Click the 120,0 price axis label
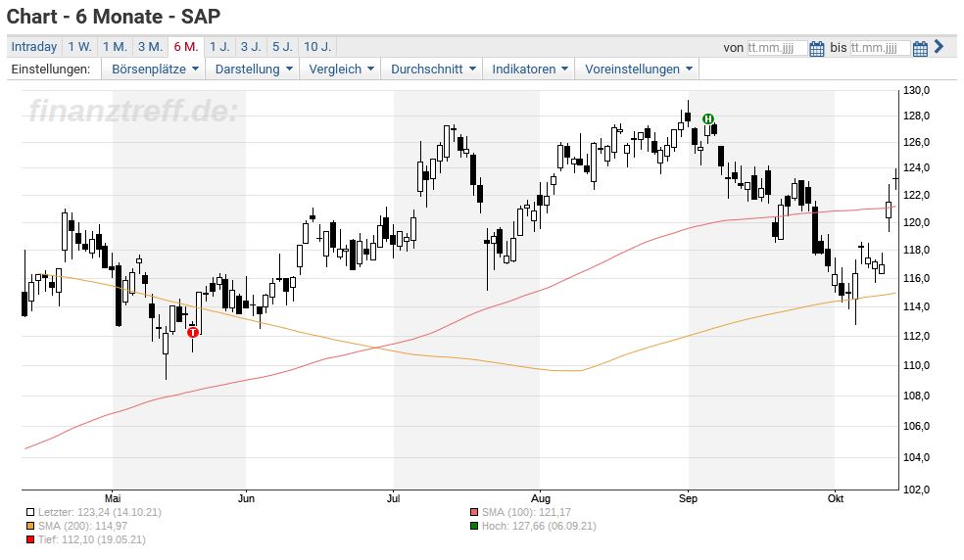Image resolution: width=964 pixels, height=560 pixels. point(916,222)
